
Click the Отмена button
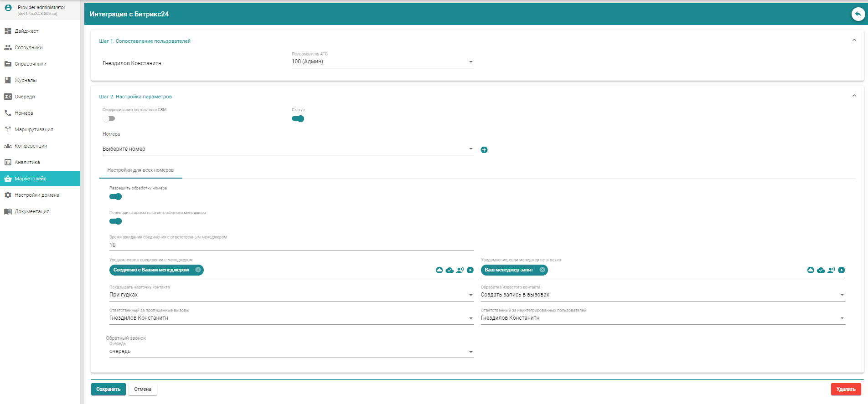pos(143,389)
